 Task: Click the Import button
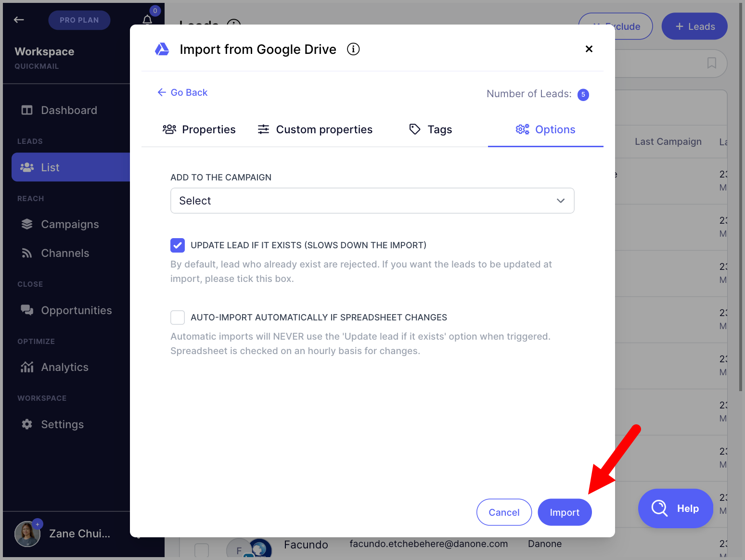(x=565, y=512)
